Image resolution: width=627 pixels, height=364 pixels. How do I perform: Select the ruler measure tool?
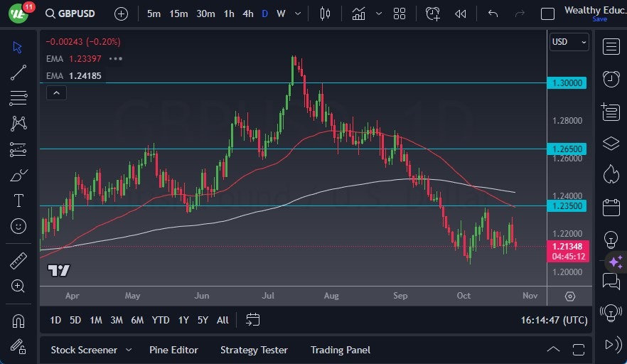pyautogui.click(x=18, y=261)
